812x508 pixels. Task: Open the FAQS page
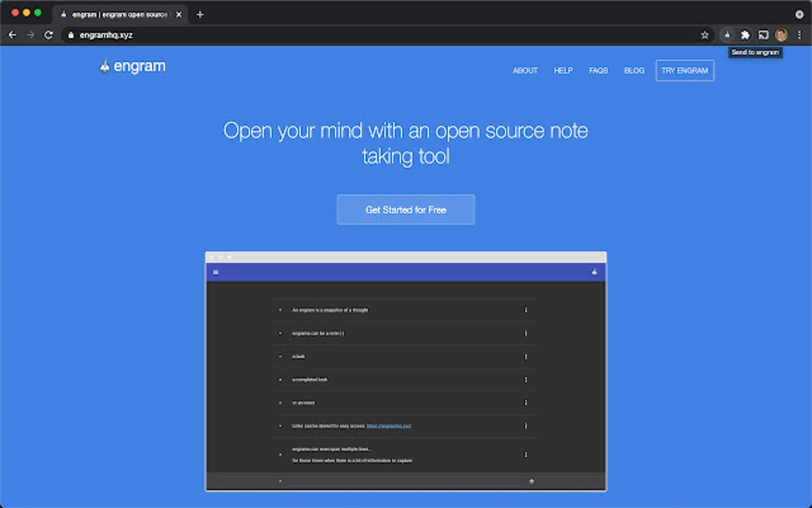tap(598, 70)
